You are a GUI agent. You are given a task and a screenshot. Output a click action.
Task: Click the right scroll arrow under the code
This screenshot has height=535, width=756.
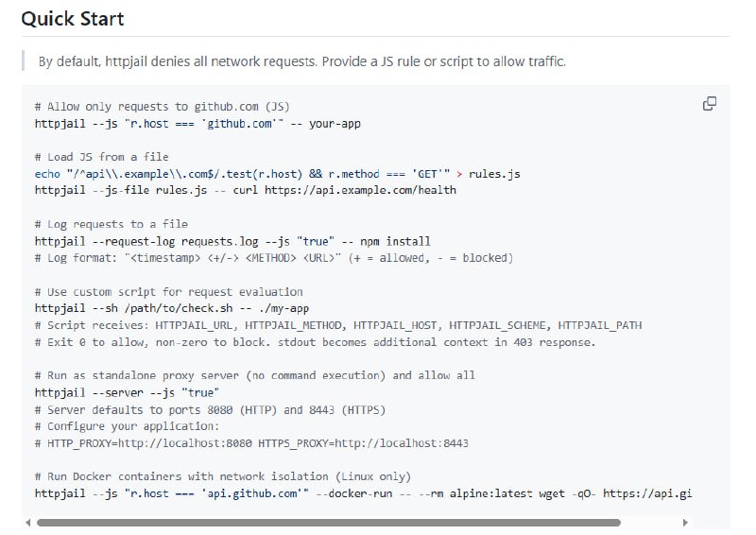pos(685,522)
